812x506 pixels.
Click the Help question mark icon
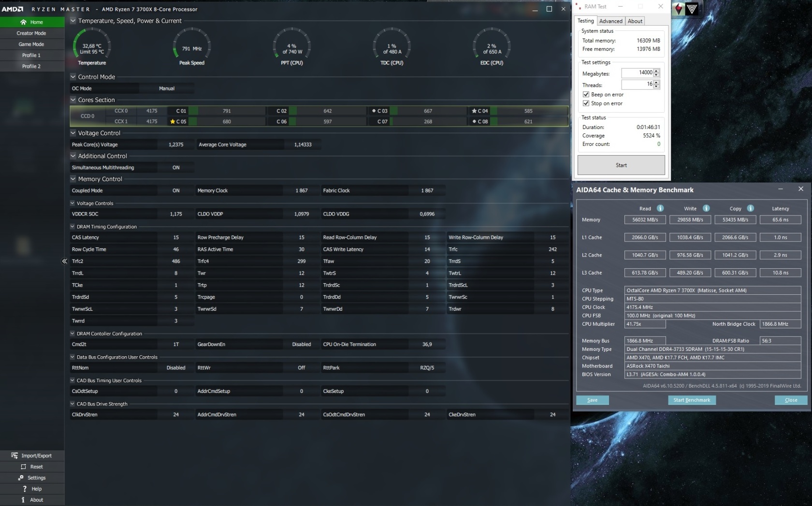(x=25, y=489)
